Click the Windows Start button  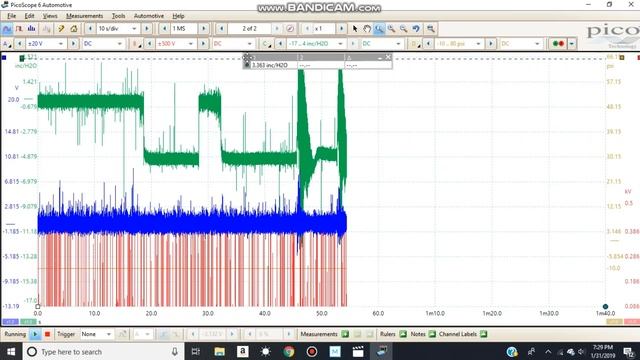pyautogui.click(x=11, y=351)
